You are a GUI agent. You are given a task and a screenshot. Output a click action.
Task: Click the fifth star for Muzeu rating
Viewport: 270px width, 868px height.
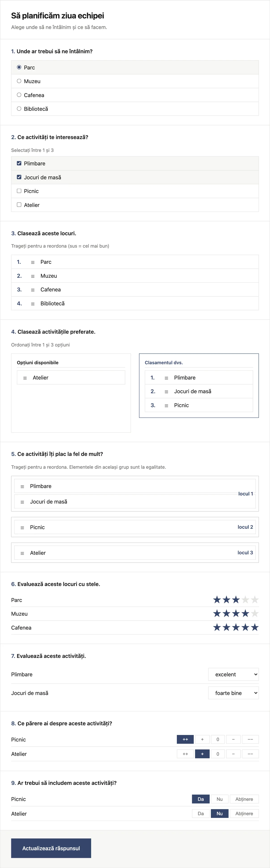tap(255, 614)
